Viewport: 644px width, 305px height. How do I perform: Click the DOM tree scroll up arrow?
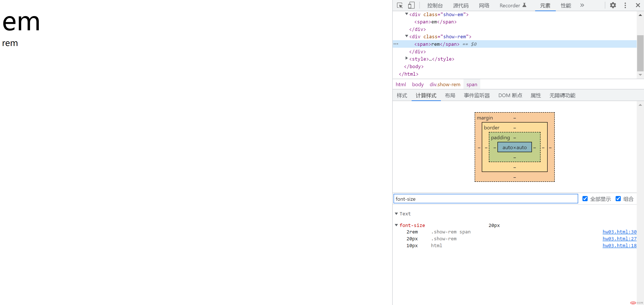point(640,15)
